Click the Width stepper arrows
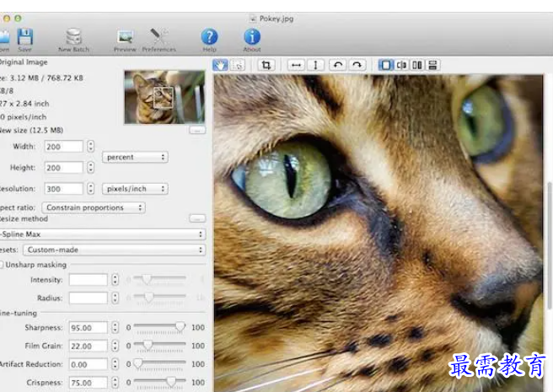553x392 pixels. [x=91, y=146]
